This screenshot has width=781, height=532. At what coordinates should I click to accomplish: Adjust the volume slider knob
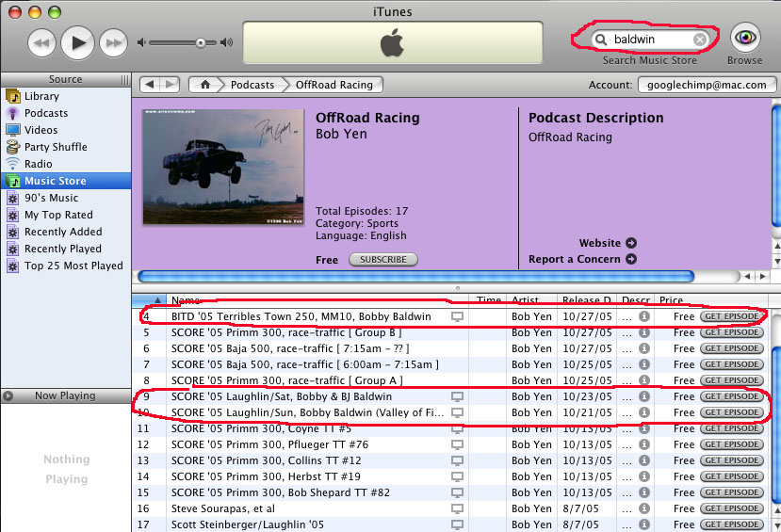point(201,43)
